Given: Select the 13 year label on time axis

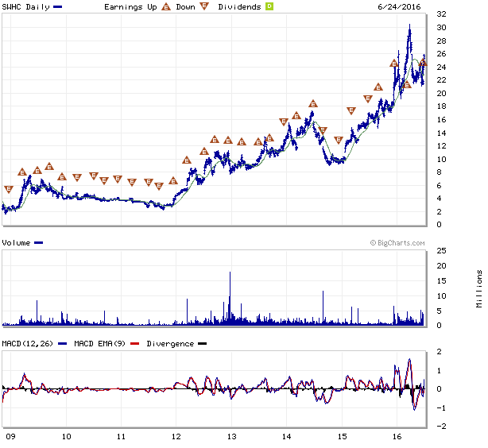Looking at the screenshot, I should 231,436.
